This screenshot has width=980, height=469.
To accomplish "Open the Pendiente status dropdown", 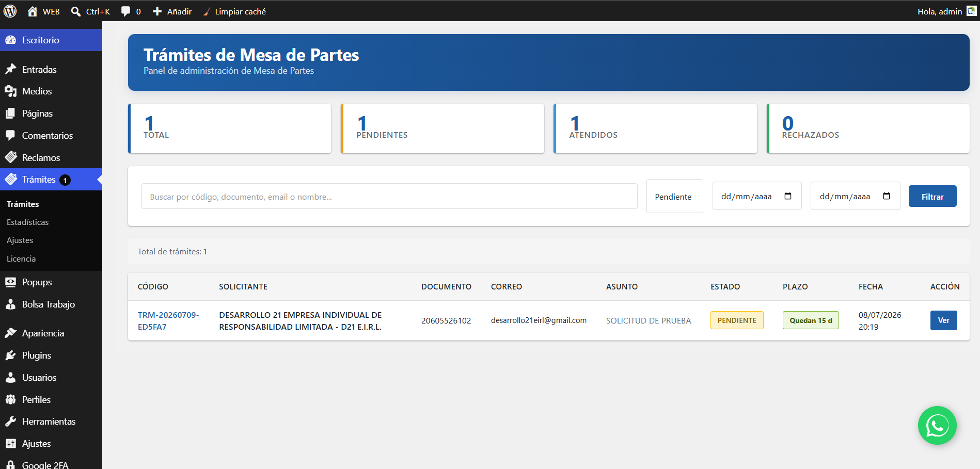I will (x=674, y=196).
